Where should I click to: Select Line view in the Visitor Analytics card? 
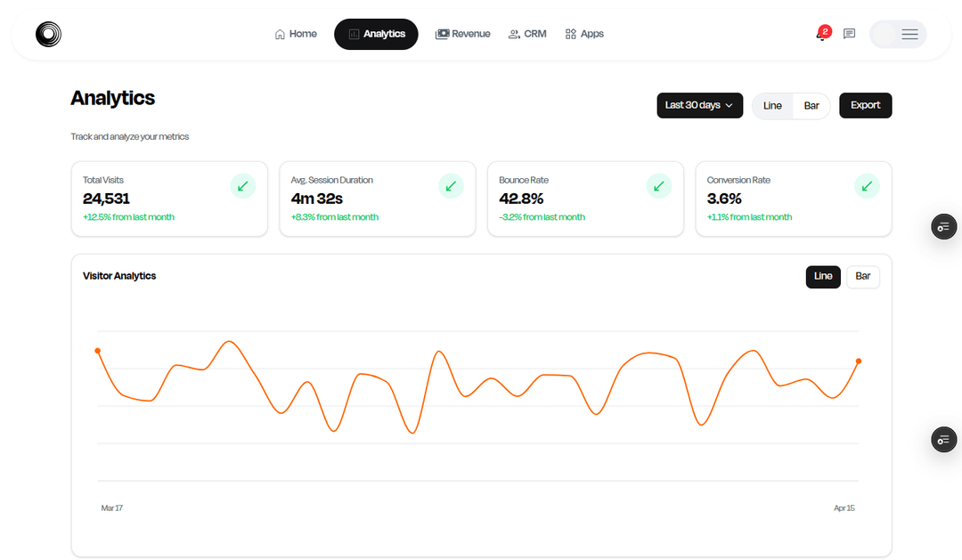[823, 276]
